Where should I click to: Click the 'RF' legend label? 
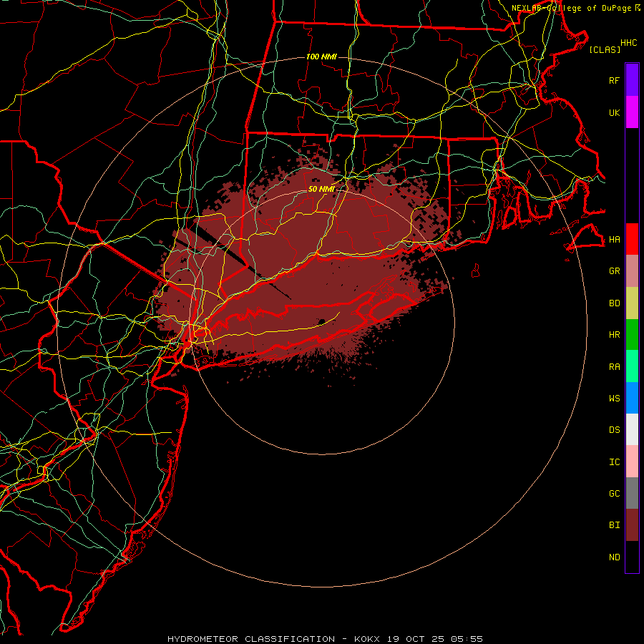615,80
